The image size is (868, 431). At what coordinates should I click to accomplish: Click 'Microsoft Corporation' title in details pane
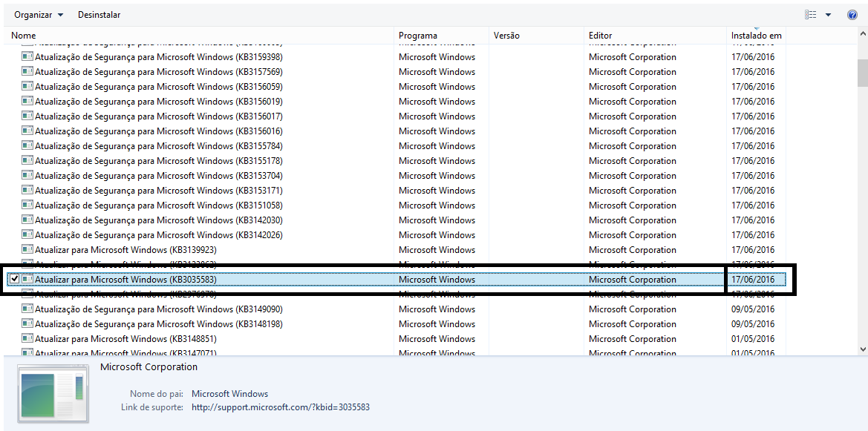click(x=149, y=366)
